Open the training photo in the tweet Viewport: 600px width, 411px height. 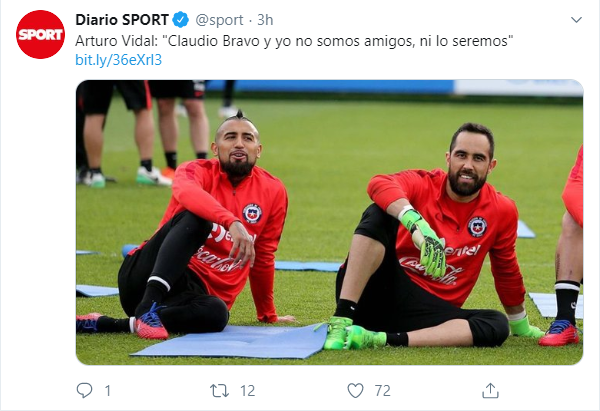coord(329,222)
